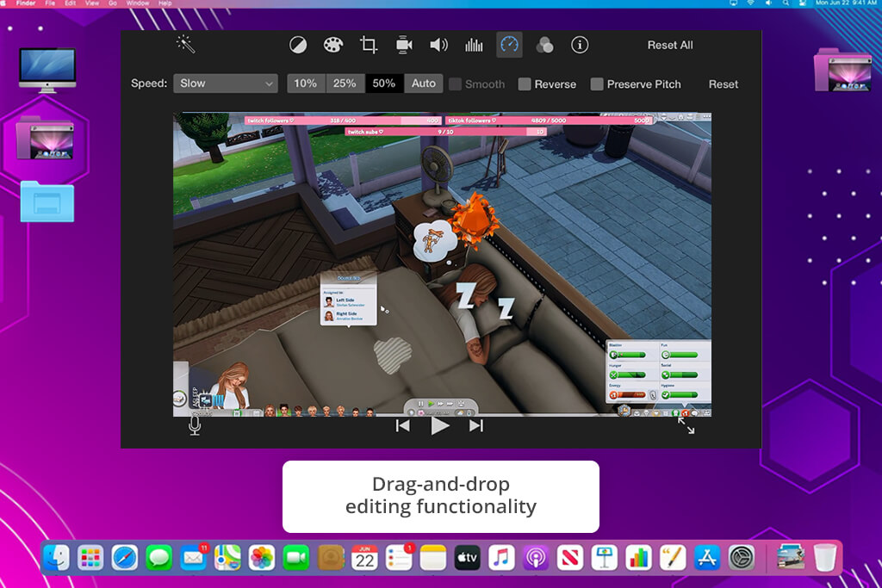Open Launchpad in the Dock
Viewport: 882px width, 588px height.
click(90, 558)
